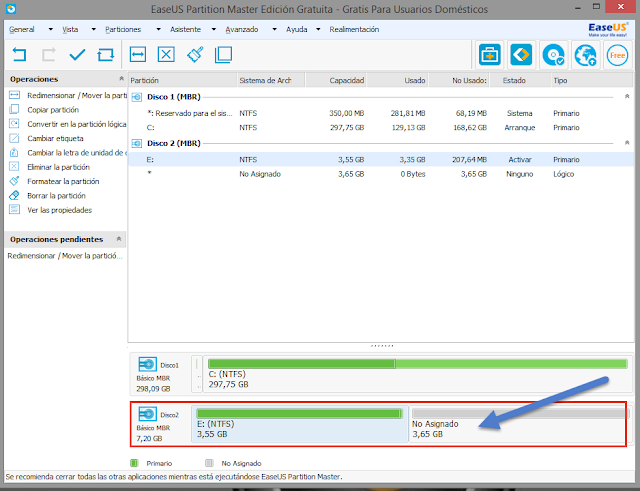Click the Delete partition toolbar icon
640x491 pixels.
tap(166, 54)
